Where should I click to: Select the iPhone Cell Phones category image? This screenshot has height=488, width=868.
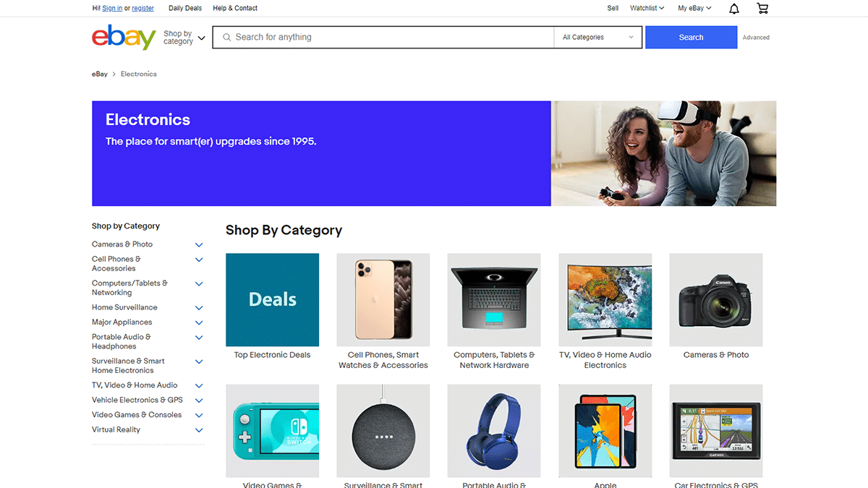[383, 300]
